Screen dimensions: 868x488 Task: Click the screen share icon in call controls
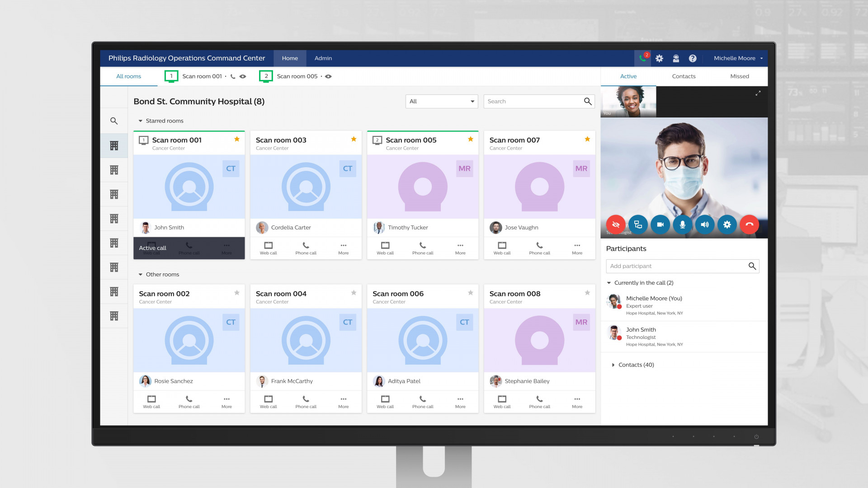pos(638,225)
